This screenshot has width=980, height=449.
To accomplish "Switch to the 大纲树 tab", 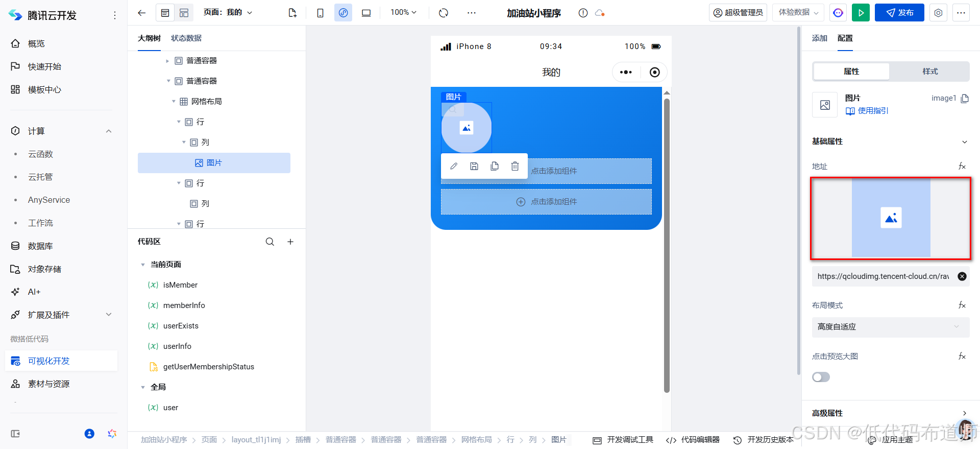I will coord(149,38).
